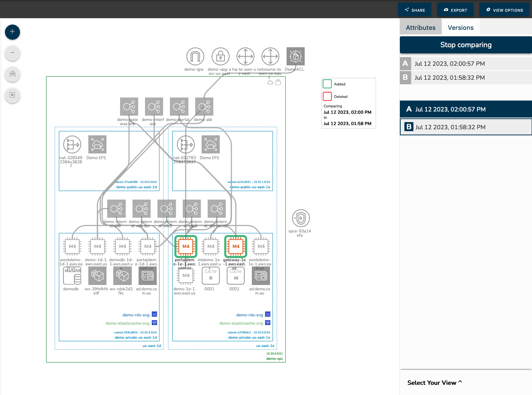Select the demo-vpg-aws-us-east gateway icon
The height and width of the screenshot is (395, 532).
(220, 56)
